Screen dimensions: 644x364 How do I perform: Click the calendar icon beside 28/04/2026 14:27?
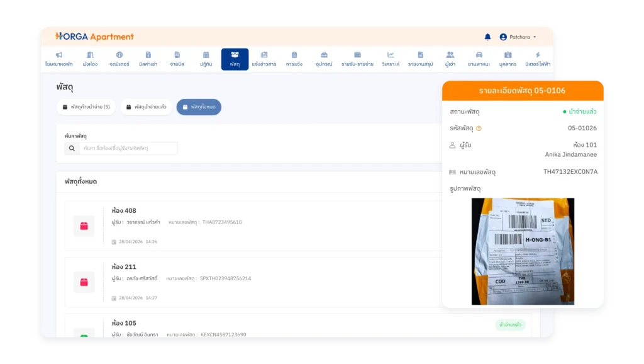point(114,299)
